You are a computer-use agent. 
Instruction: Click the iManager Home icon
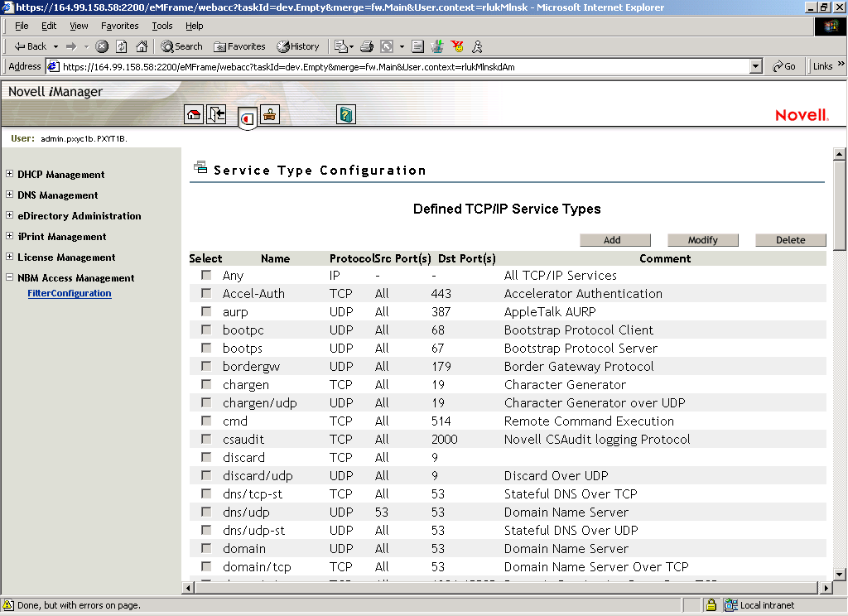(x=194, y=115)
